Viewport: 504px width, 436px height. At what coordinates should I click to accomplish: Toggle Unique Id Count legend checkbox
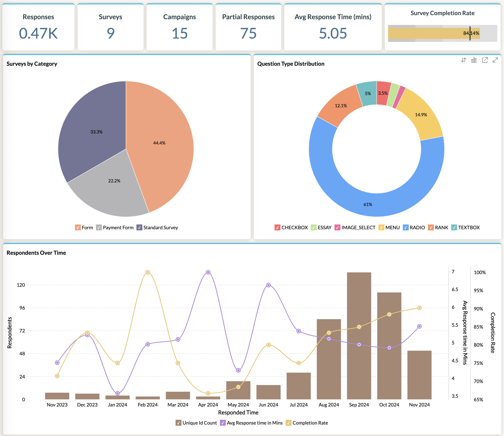click(178, 423)
